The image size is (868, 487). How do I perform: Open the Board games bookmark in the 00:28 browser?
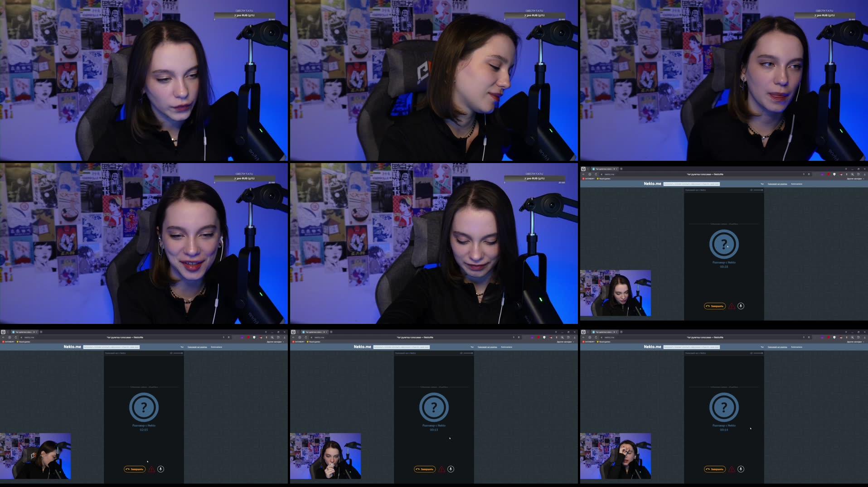(x=604, y=178)
